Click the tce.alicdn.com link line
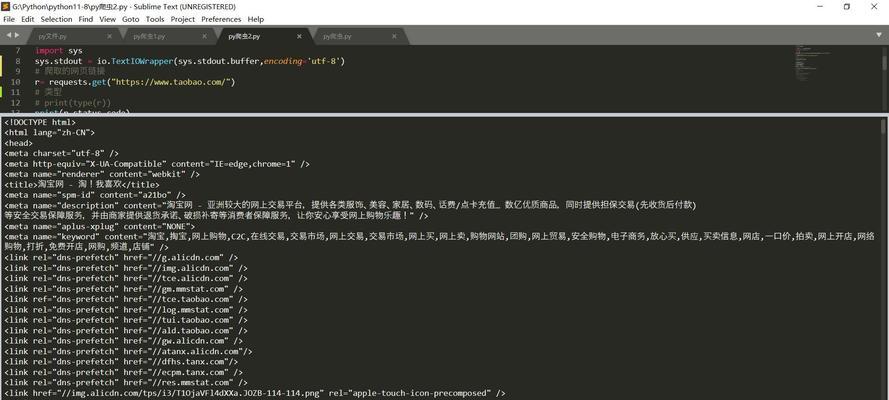Screen dimensions: 889x400 (125, 278)
